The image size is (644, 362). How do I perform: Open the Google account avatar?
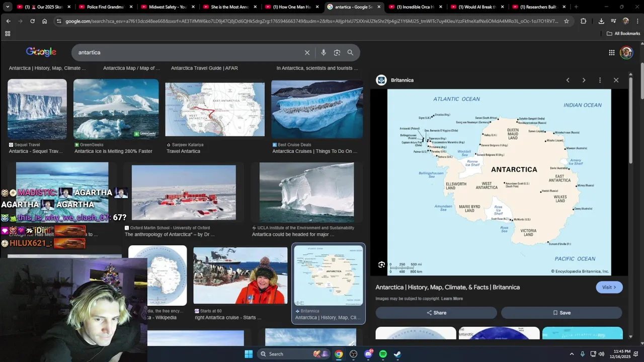click(626, 52)
